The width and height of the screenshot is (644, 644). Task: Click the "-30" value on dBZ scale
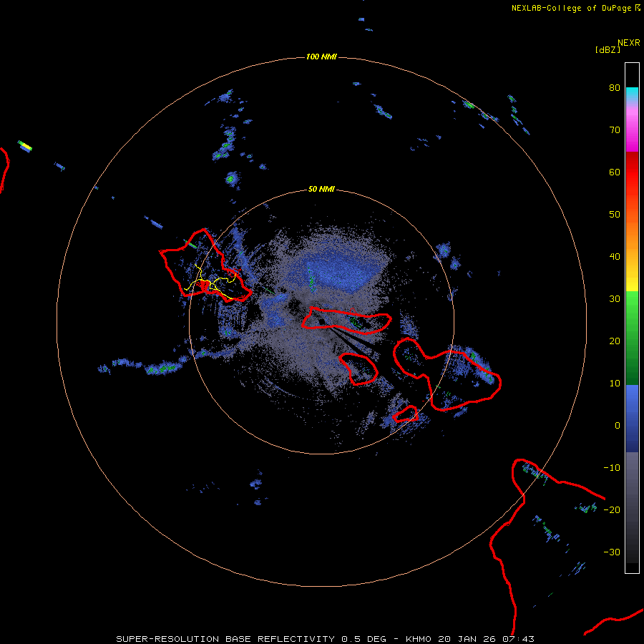click(612, 552)
